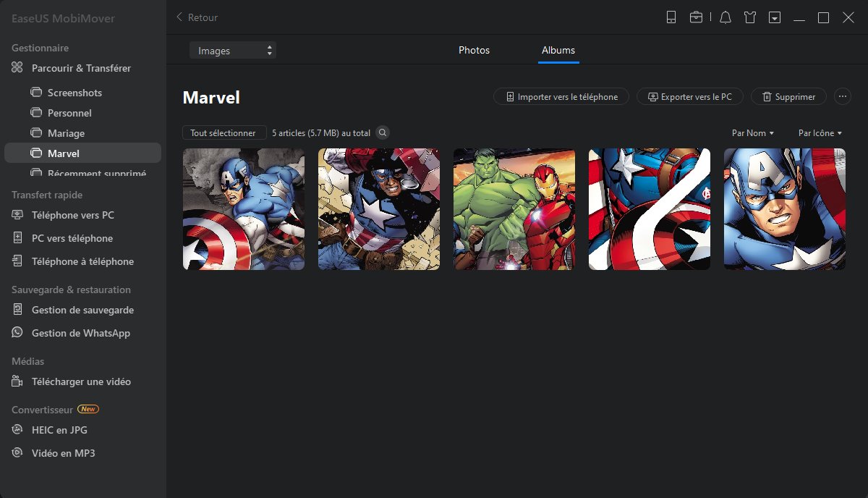The height and width of the screenshot is (498, 868).
Task: Click the Convertisseur section label
Action: [43, 410]
